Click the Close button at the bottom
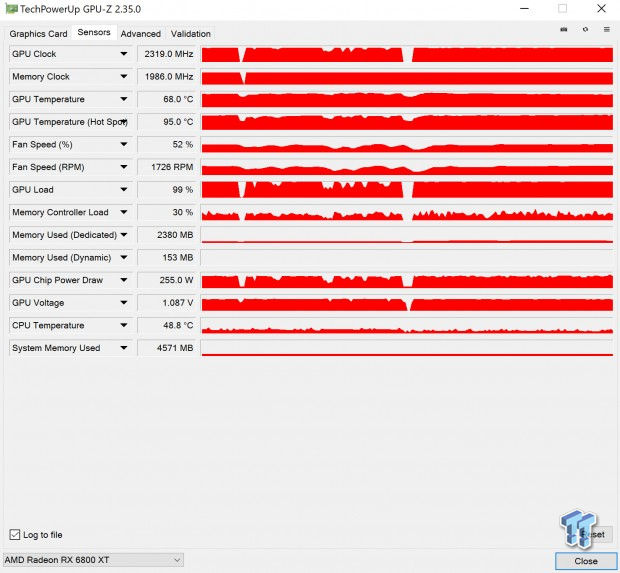Screen dimensions: 620x573 coord(586,561)
